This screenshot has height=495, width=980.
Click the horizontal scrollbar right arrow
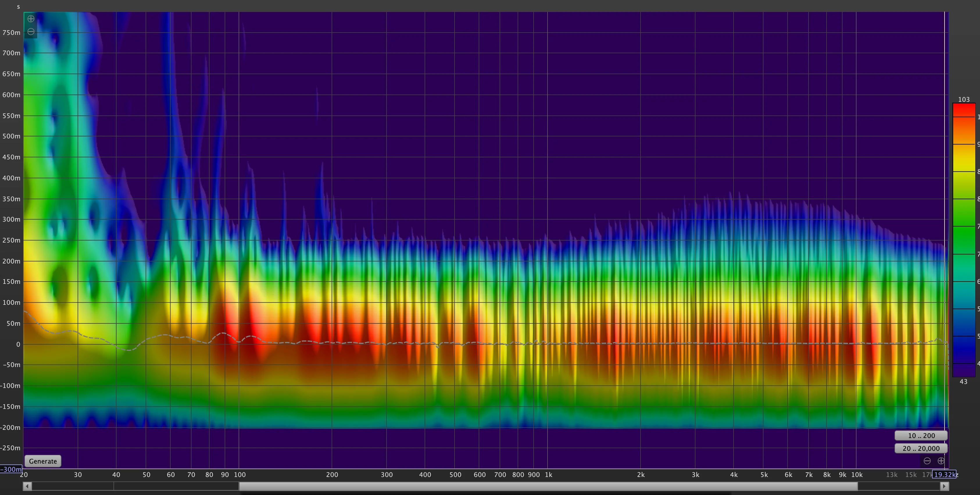[x=944, y=486]
